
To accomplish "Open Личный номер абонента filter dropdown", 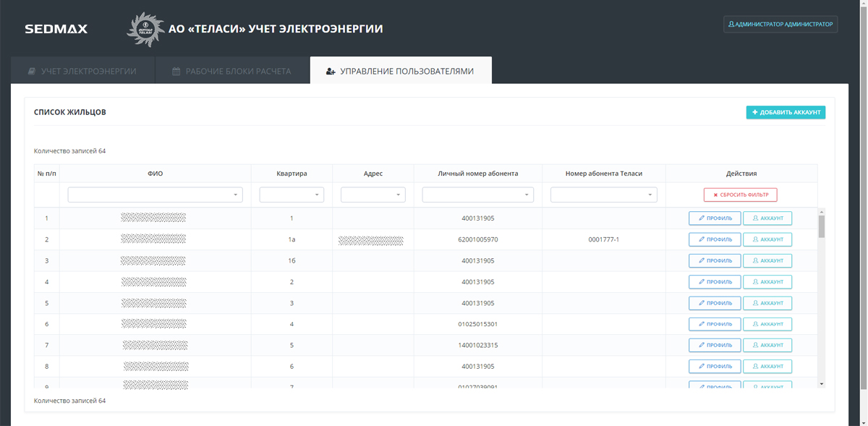I will 477,195.
